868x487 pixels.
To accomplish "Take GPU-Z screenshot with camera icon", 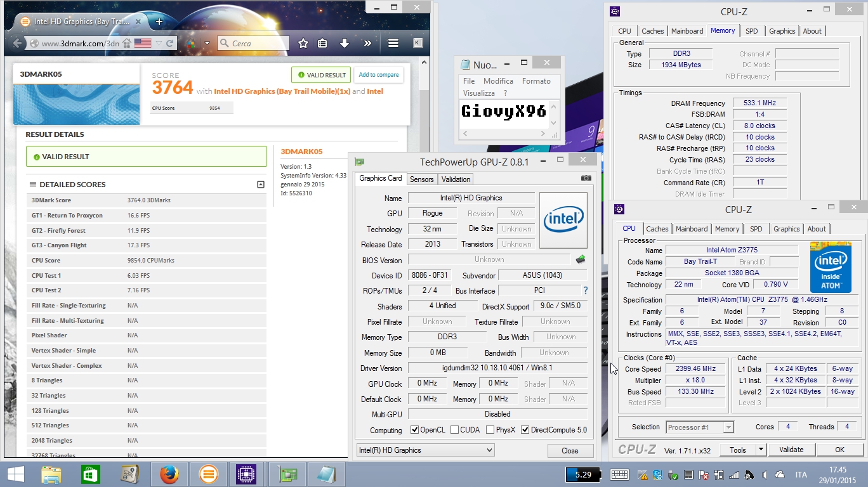I will pyautogui.click(x=586, y=178).
